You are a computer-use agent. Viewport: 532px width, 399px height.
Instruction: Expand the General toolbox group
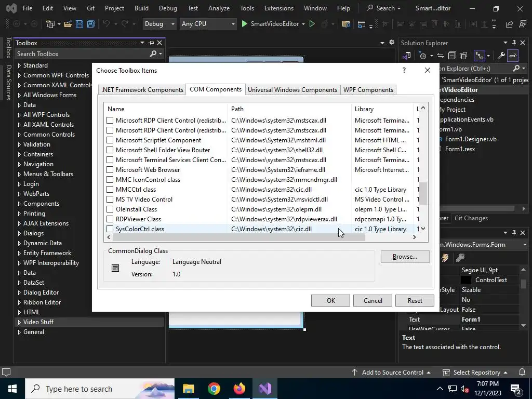pyautogui.click(x=19, y=332)
